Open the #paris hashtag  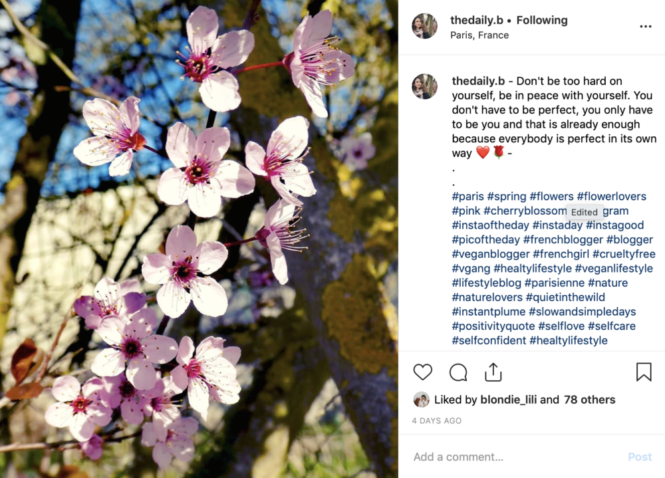click(x=468, y=196)
